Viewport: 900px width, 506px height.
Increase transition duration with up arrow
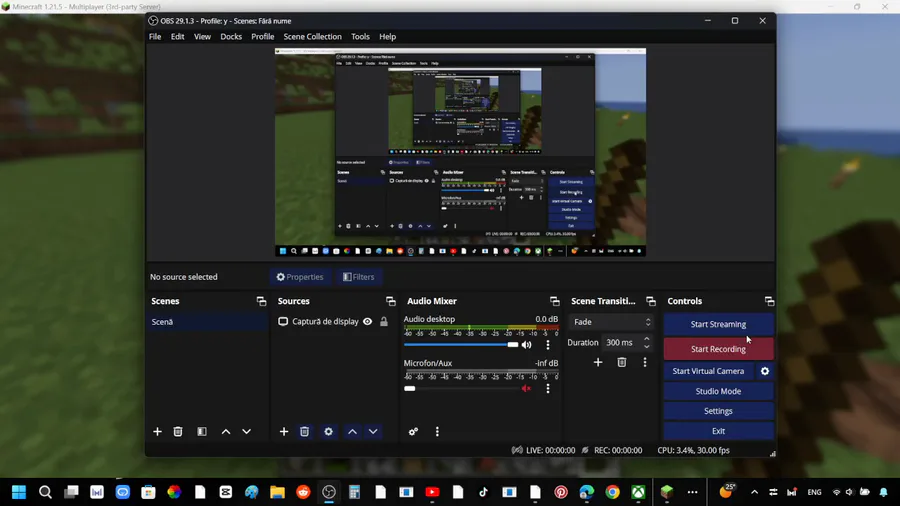click(x=647, y=339)
